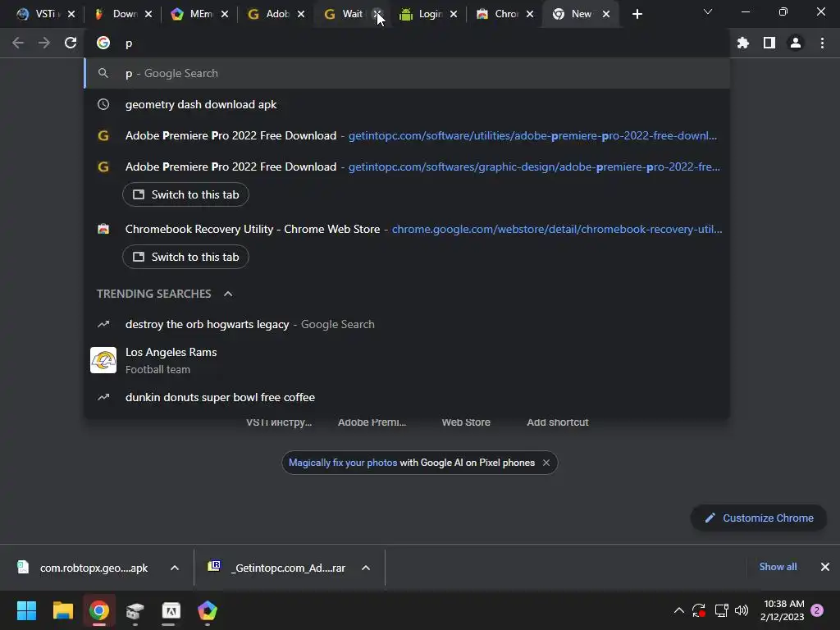
Task: Dismiss the Pixel phones promo
Action: click(x=546, y=463)
